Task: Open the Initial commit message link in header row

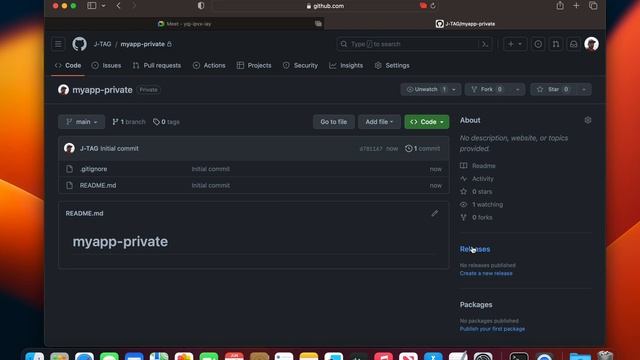Action: point(119,149)
